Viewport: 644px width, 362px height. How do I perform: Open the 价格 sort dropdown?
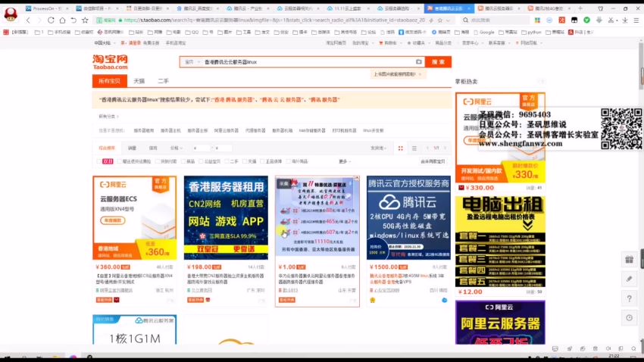(177, 148)
